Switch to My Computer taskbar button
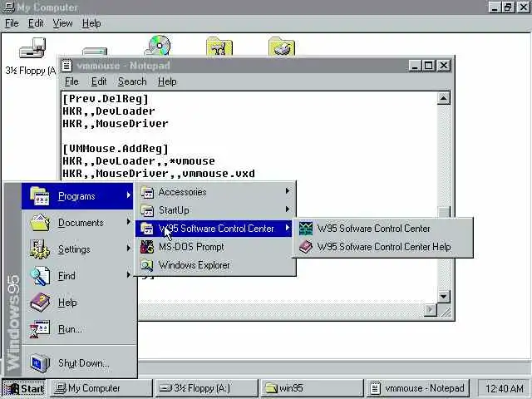 (x=101, y=388)
